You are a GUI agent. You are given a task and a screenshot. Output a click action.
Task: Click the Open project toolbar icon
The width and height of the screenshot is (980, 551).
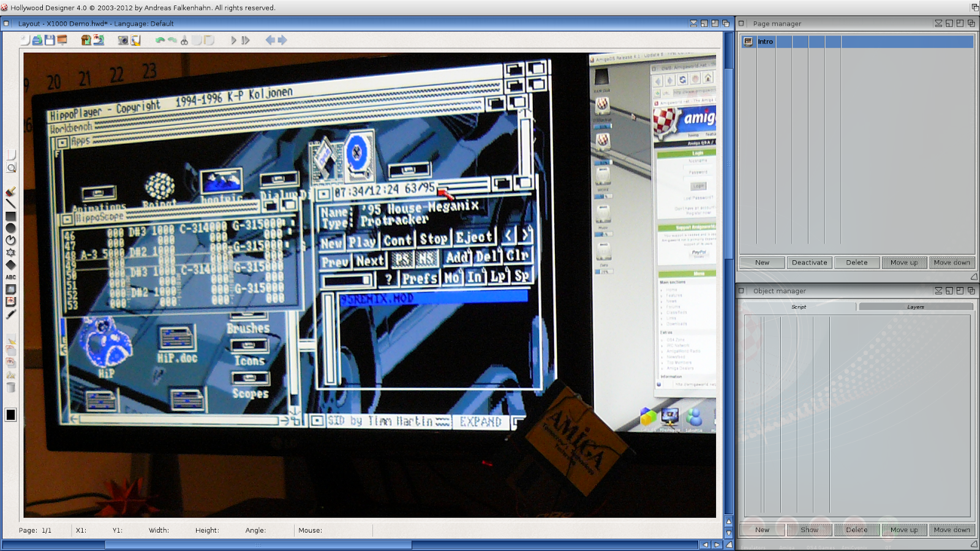37,40
